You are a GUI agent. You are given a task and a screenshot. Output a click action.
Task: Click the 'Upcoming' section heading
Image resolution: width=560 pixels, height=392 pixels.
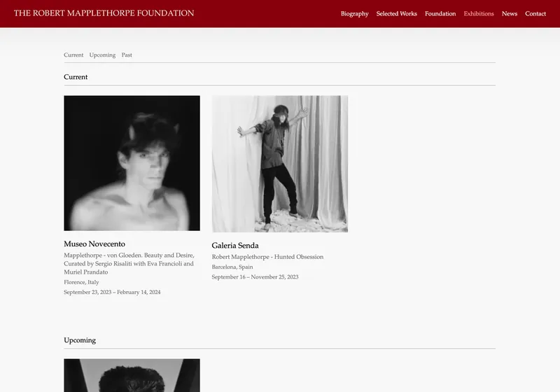(80, 340)
